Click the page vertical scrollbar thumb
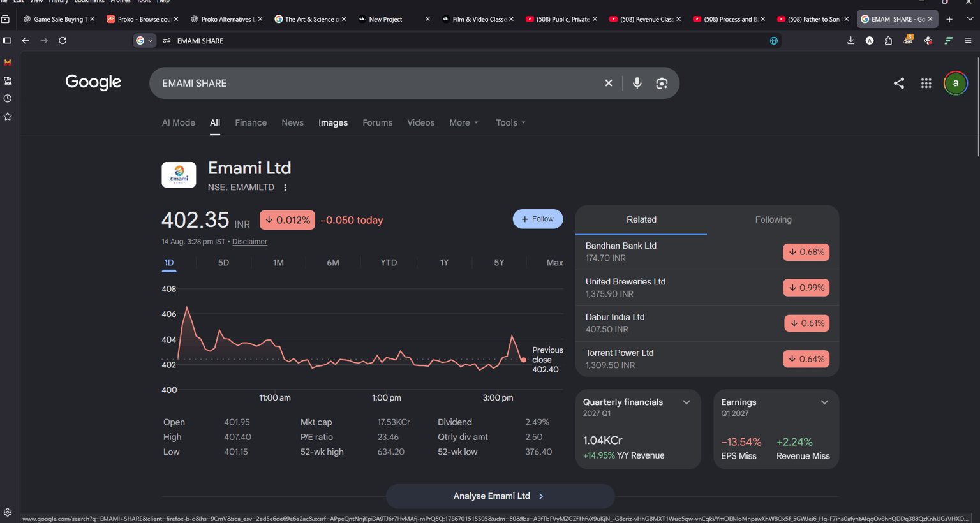 977,107
